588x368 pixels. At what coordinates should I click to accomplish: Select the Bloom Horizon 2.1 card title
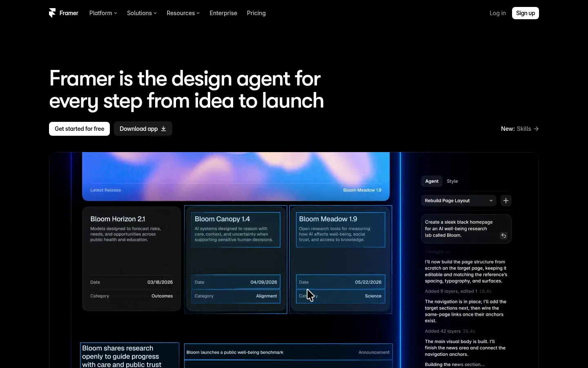(x=118, y=219)
